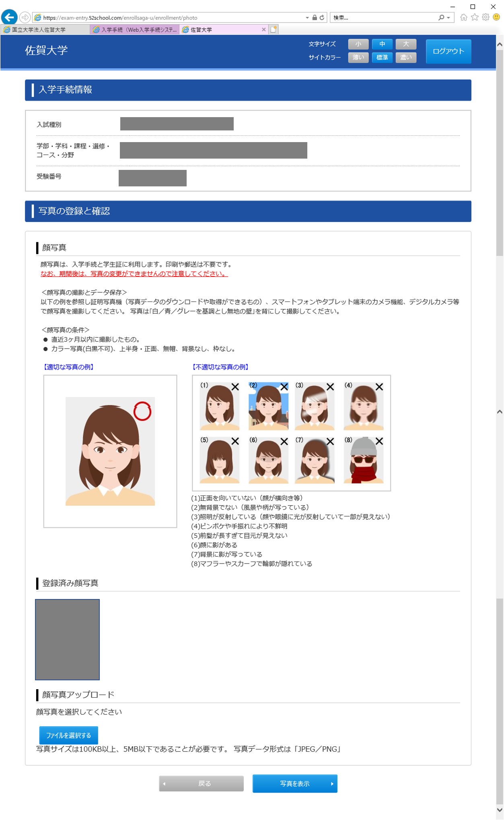This screenshot has height=820, width=504.
Task: Close the 佐賀大学 browser tab
Action: 264,30
